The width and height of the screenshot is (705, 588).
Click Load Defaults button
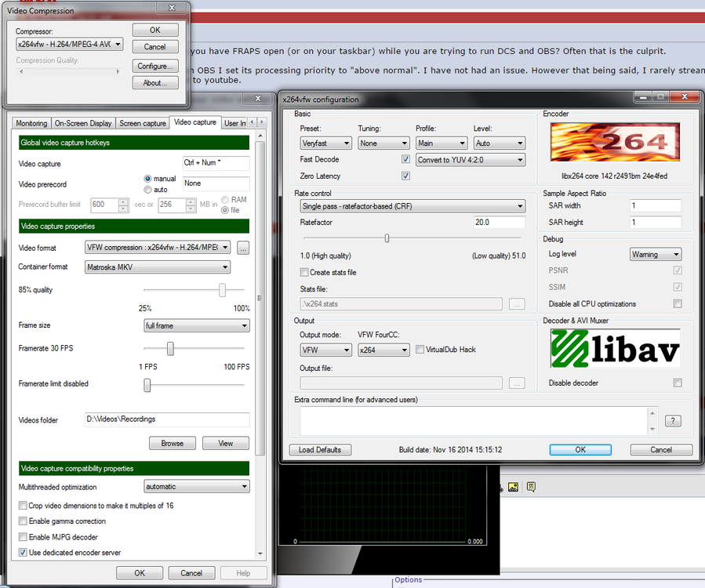click(320, 449)
